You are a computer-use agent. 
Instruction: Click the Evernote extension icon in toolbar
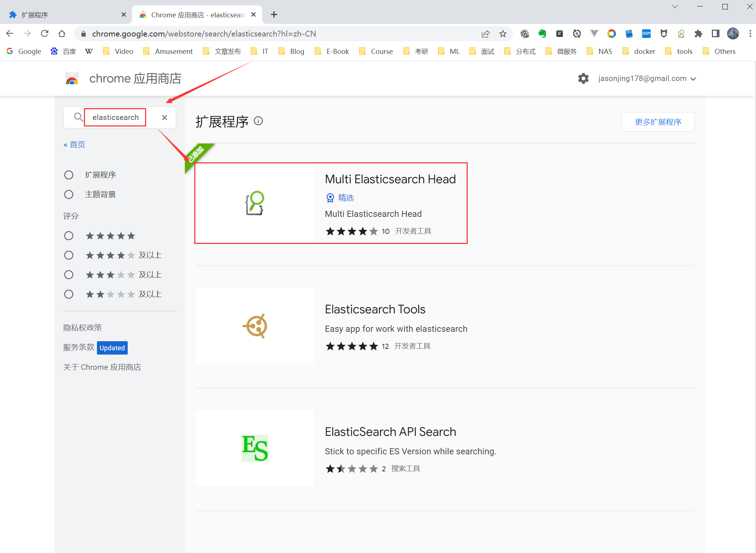(x=542, y=34)
